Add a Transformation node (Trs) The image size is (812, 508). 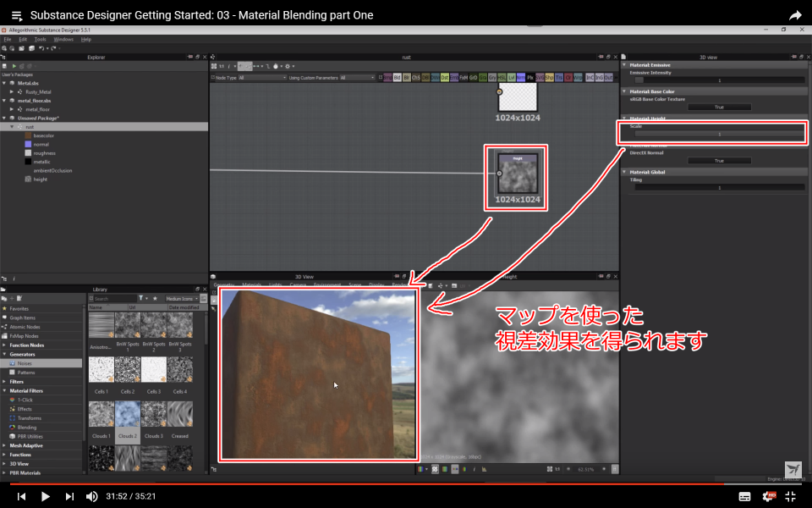[559, 78]
